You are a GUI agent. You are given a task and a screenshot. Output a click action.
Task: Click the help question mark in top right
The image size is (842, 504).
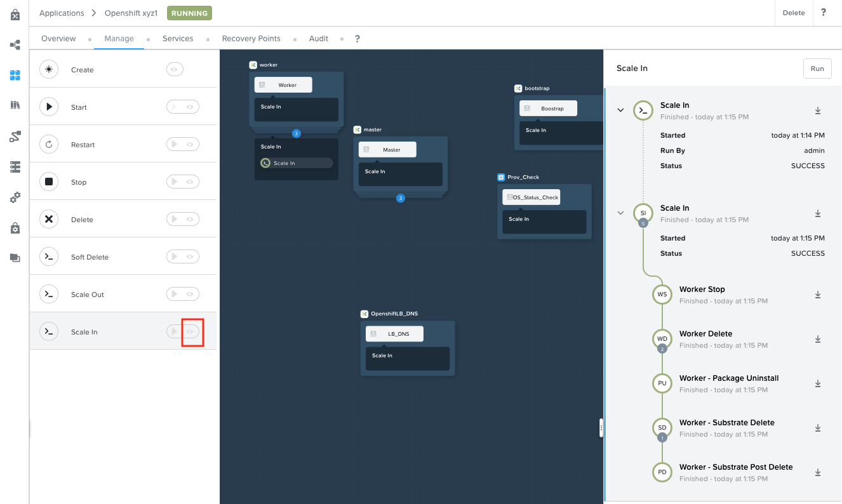824,13
